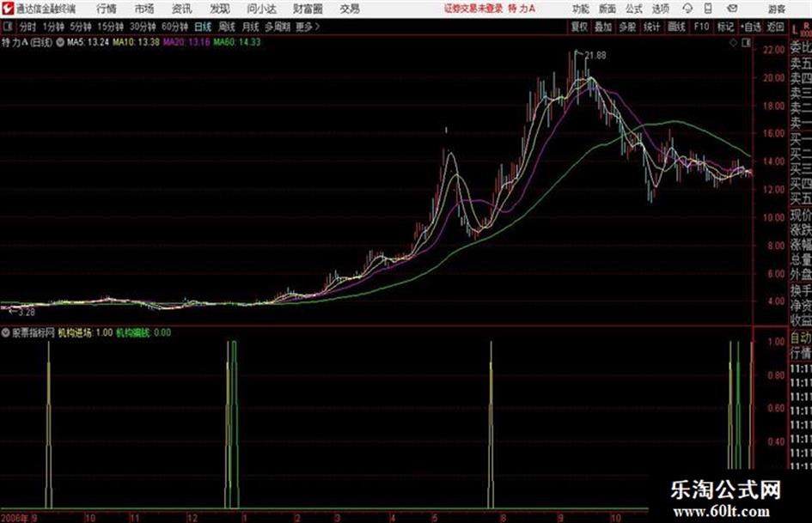
Task: Open the 资讯 menu
Action: pyautogui.click(x=182, y=9)
